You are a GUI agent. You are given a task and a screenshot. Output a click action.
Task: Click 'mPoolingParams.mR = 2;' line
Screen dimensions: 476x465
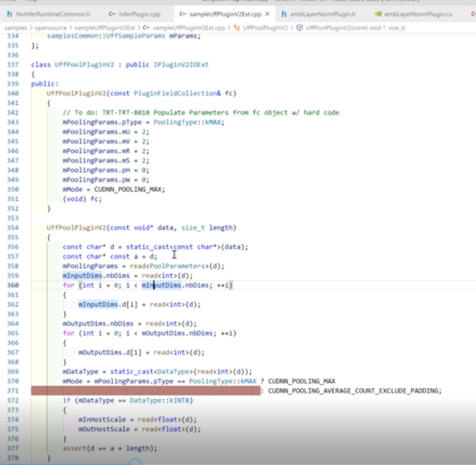pyautogui.click(x=106, y=151)
